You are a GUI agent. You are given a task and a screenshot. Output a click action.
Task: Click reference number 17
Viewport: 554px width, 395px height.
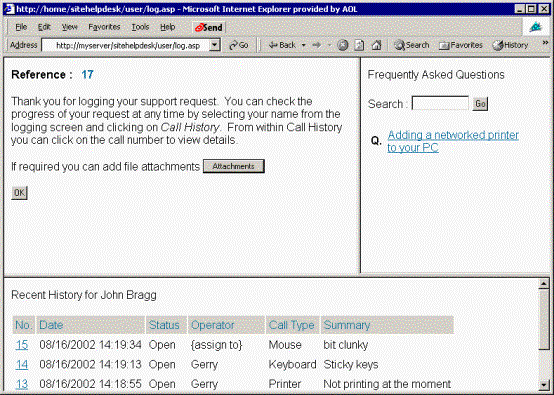(87, 75)
